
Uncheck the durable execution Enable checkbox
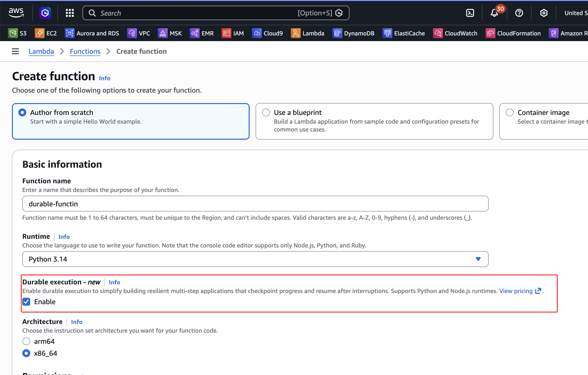tap(27, 302)
